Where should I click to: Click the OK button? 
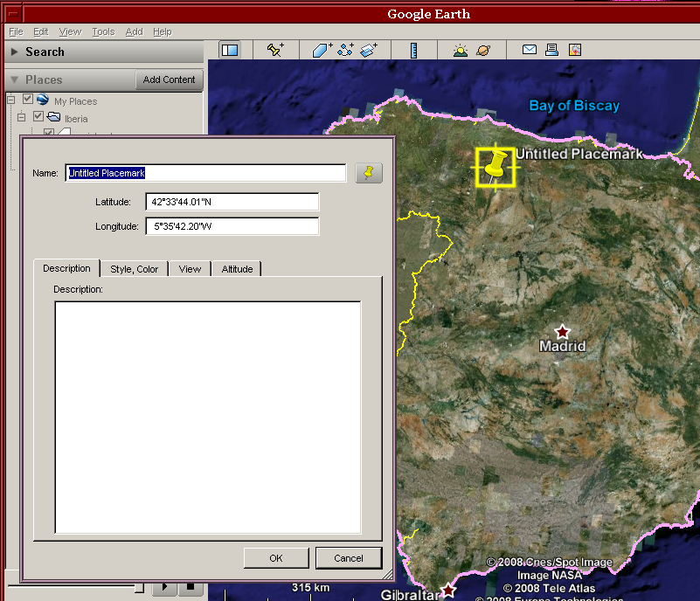point(276,558)
